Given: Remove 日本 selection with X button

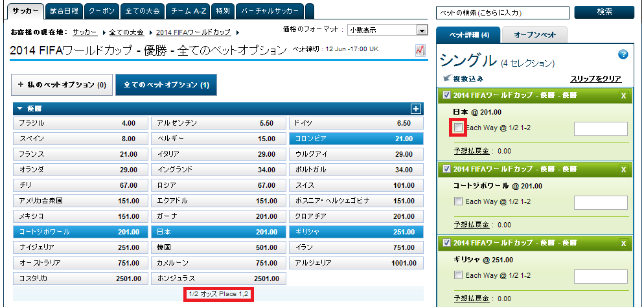Looking at the screenshot, I should [x=623, y=96].
